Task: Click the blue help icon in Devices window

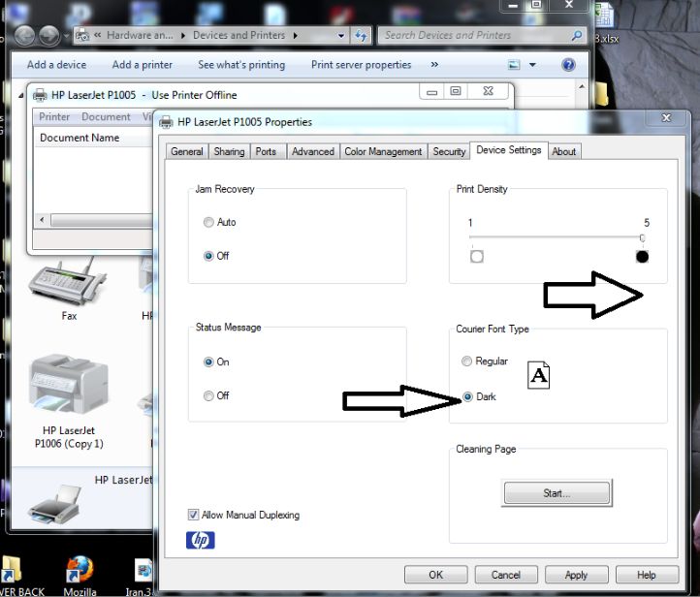Action: tap(568, 65)
